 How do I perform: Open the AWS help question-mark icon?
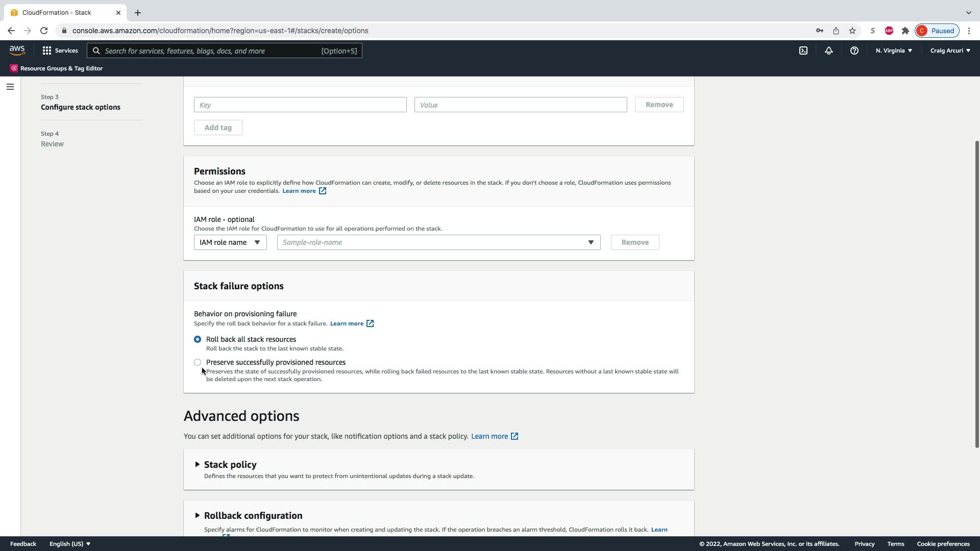(854, 51)
